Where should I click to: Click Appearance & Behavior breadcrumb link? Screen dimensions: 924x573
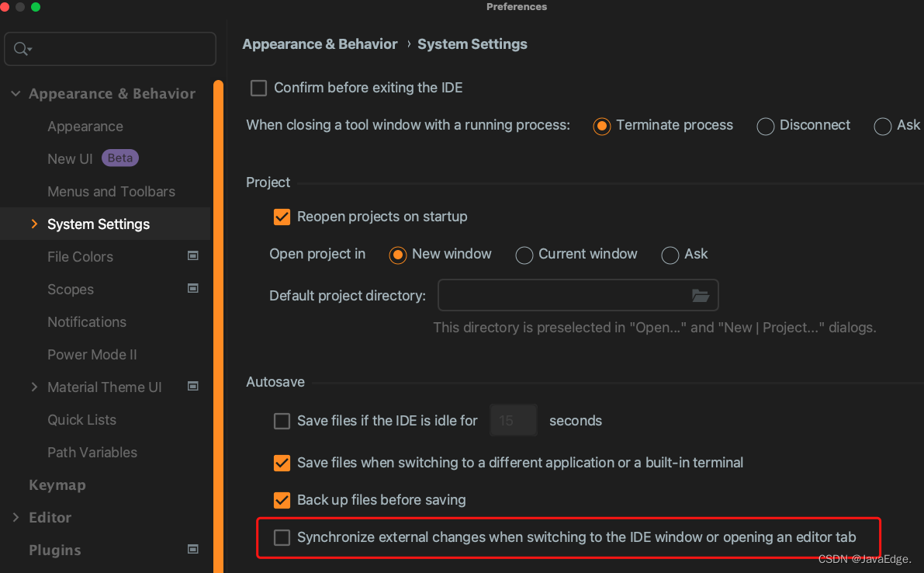pyautogui.click(x=320, y=44)
